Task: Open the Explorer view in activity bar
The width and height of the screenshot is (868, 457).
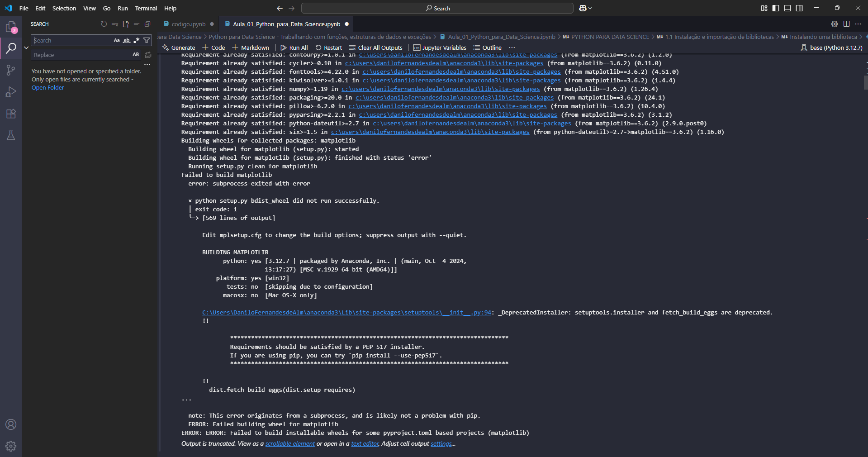Action: tap(11, 27)
